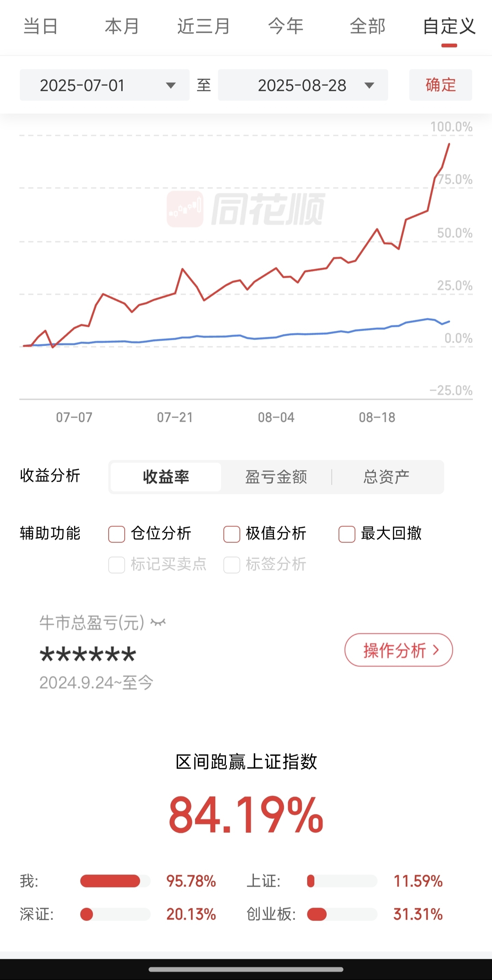Show 总资产 chart view

coord(387,477)
